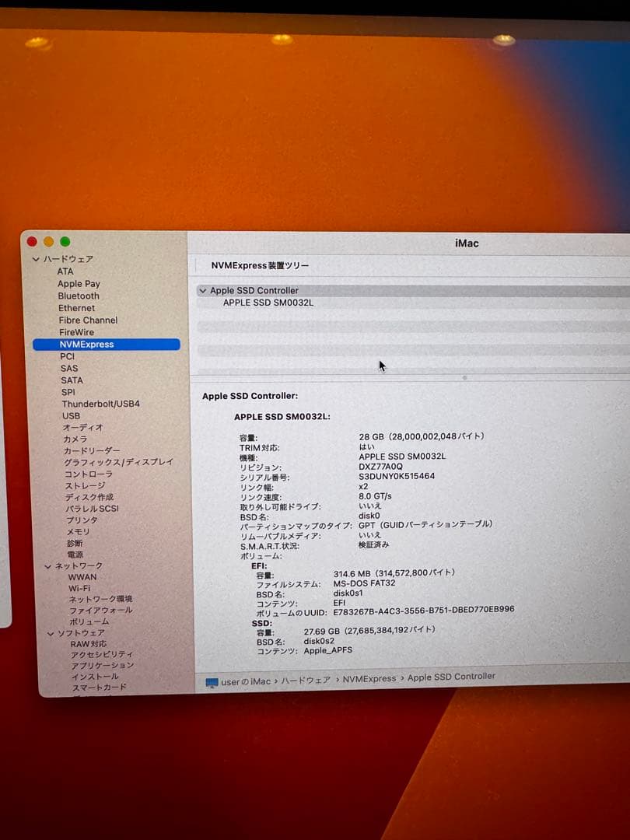Collapse the ハードウェア section
Image resolution: width=630 pixels, height=840 pixels.
click(36, 259)
